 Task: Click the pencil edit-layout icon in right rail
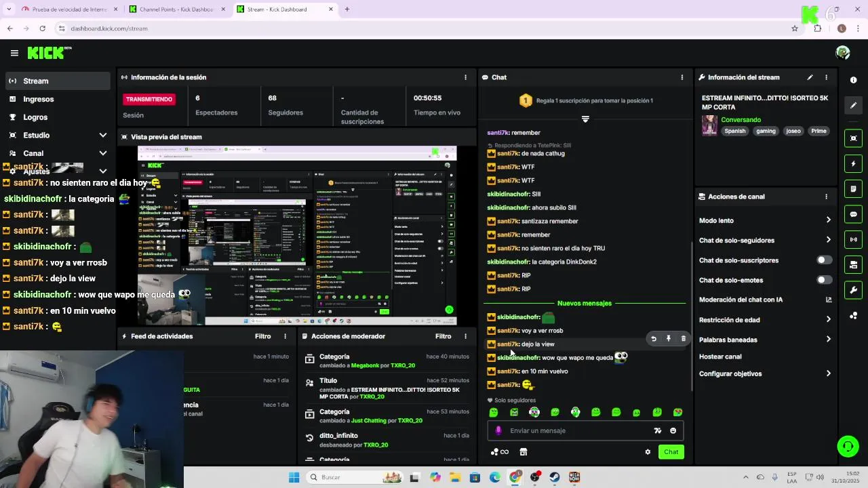[853, 105]
